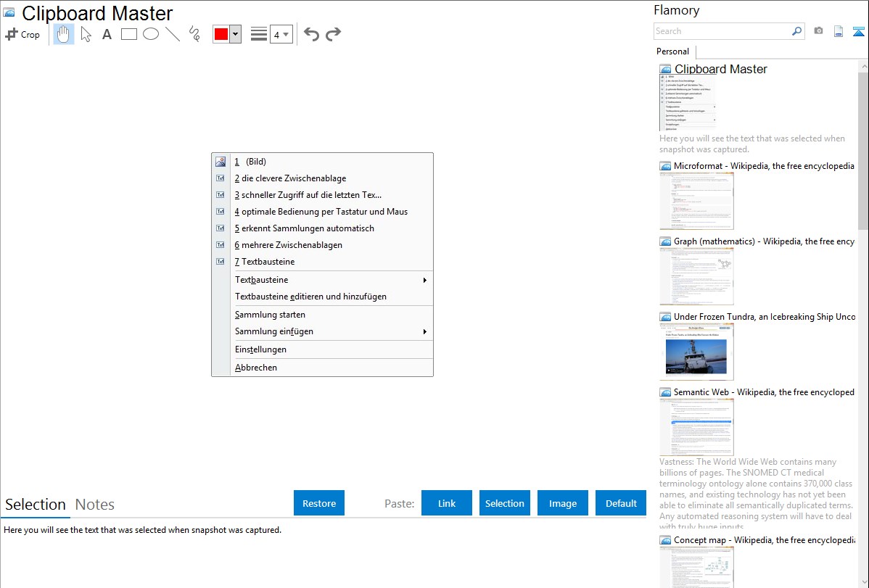Image resolution: width=869 pixels, height=588 pixels.
Task: Click 'Under Frozen Tundra' snapshot title
Action: click(765, 317)
